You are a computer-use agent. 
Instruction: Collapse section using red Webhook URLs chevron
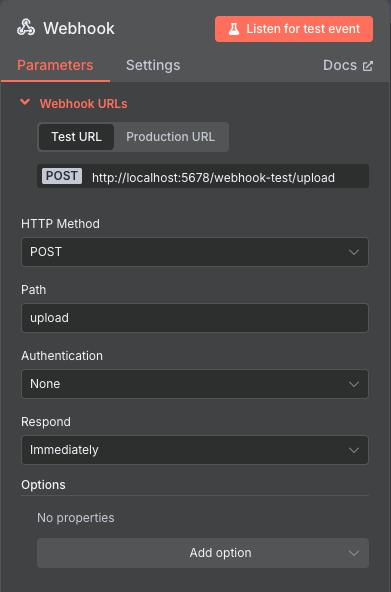point(25,102)
